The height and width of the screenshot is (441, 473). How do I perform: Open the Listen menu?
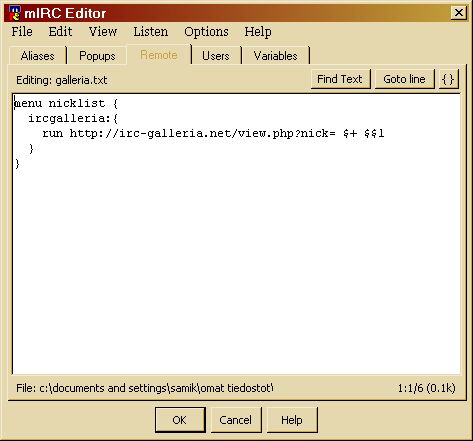[151, 32]
